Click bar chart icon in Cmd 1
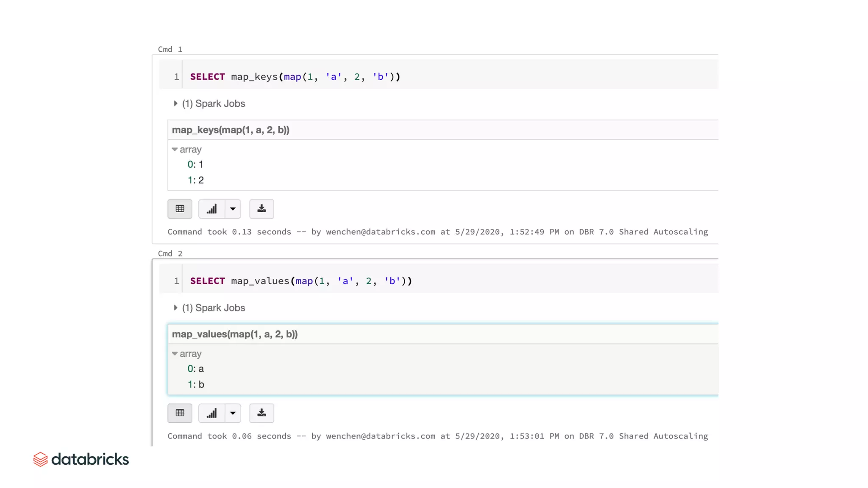This screenshot has height=488, width=868. [211, 209]
